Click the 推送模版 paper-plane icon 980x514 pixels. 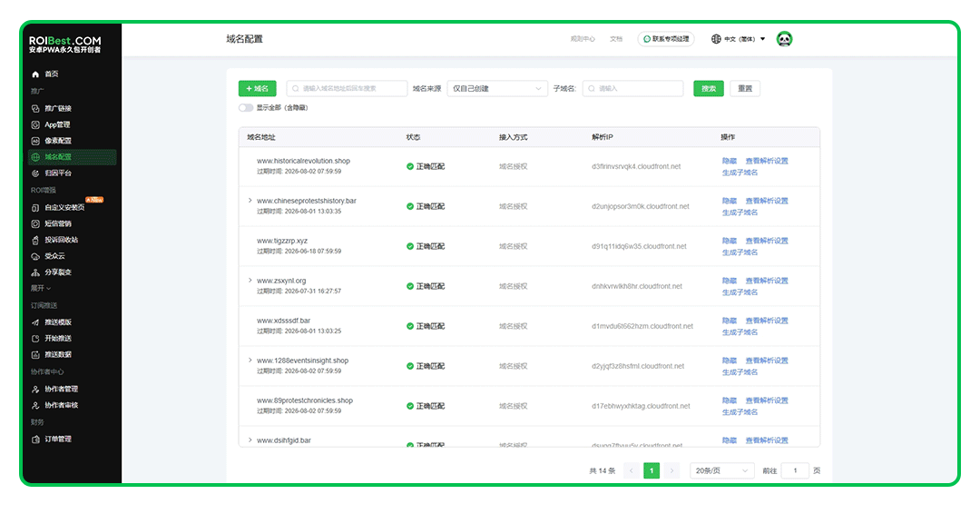(35, 322)
